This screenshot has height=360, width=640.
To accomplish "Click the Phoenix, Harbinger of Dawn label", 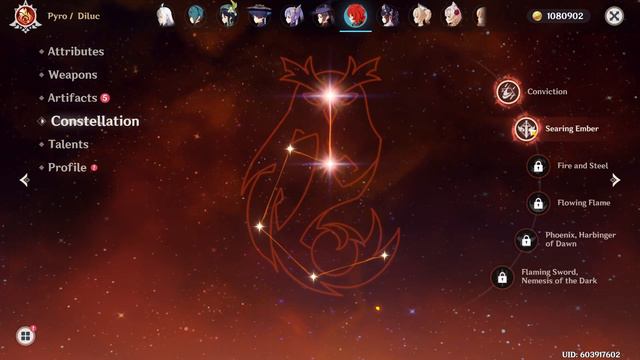I will [580, 239].
